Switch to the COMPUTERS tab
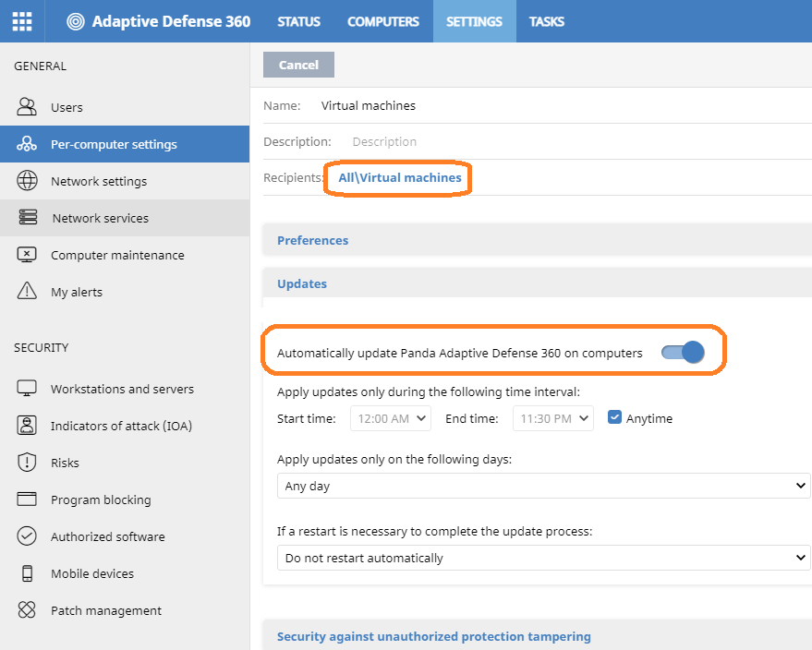812x650 pixels. click(x=382, y=21)
